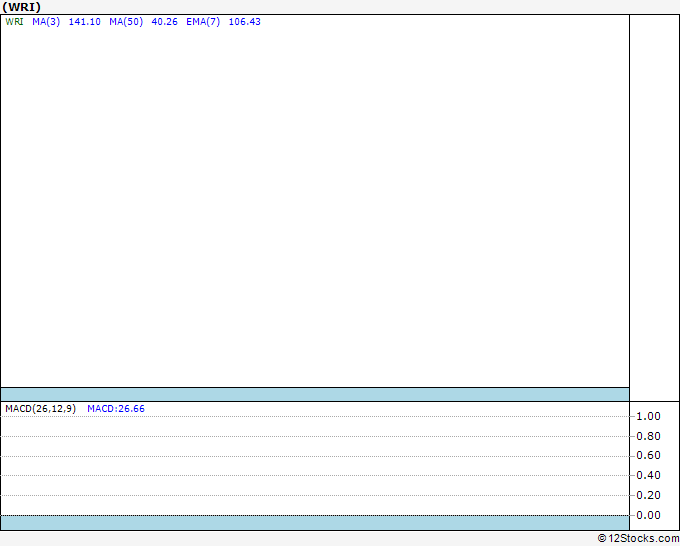Click the (WRI) chart title

21,7
